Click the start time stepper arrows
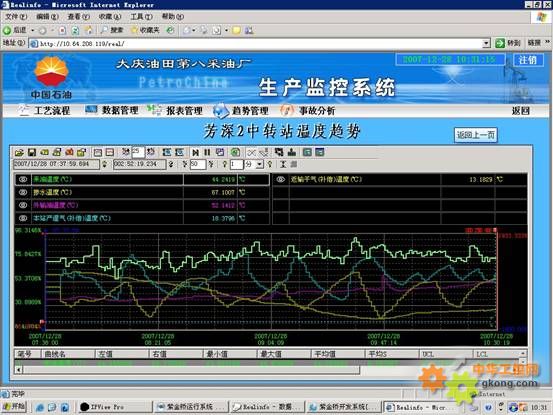This screenshot has width=553, height=415. coord(104,164)
